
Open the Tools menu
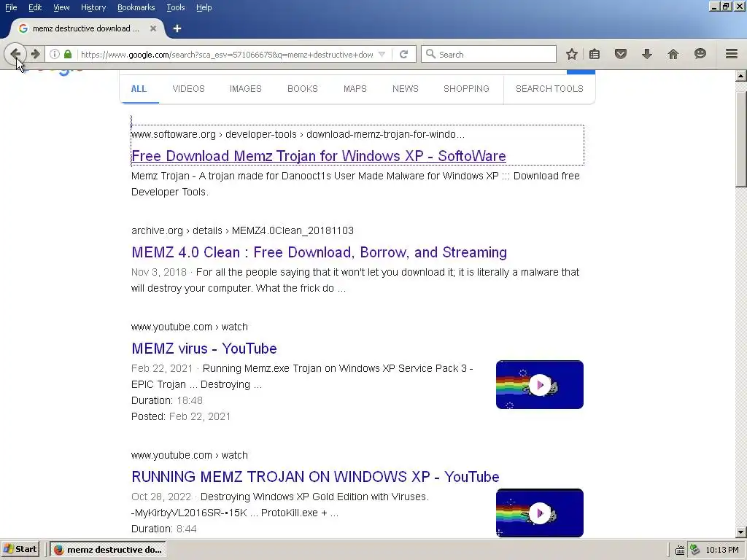tap(175, 7)
